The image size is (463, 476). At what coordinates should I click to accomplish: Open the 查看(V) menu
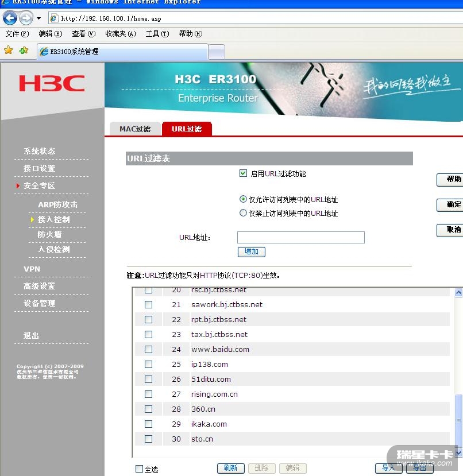pos(83,34)
